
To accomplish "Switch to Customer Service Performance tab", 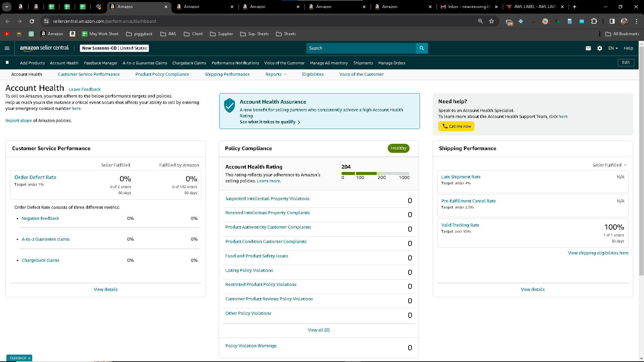I will (89, 74).
